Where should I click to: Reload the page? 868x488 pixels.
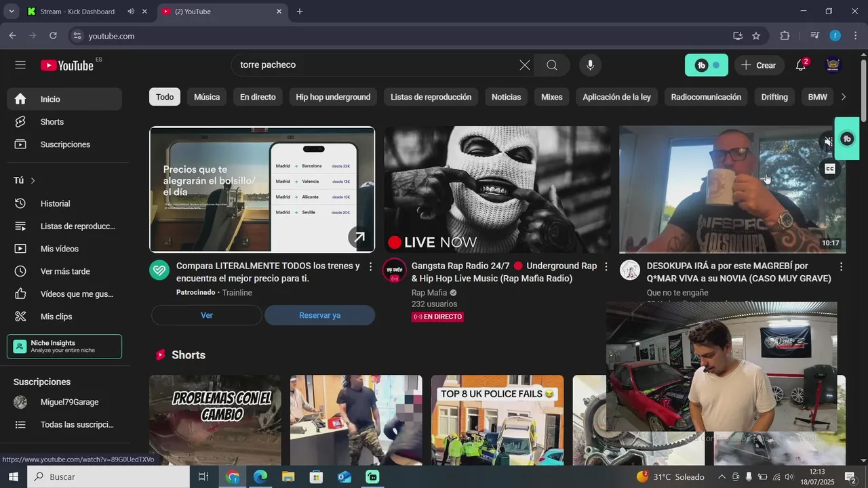53,36
